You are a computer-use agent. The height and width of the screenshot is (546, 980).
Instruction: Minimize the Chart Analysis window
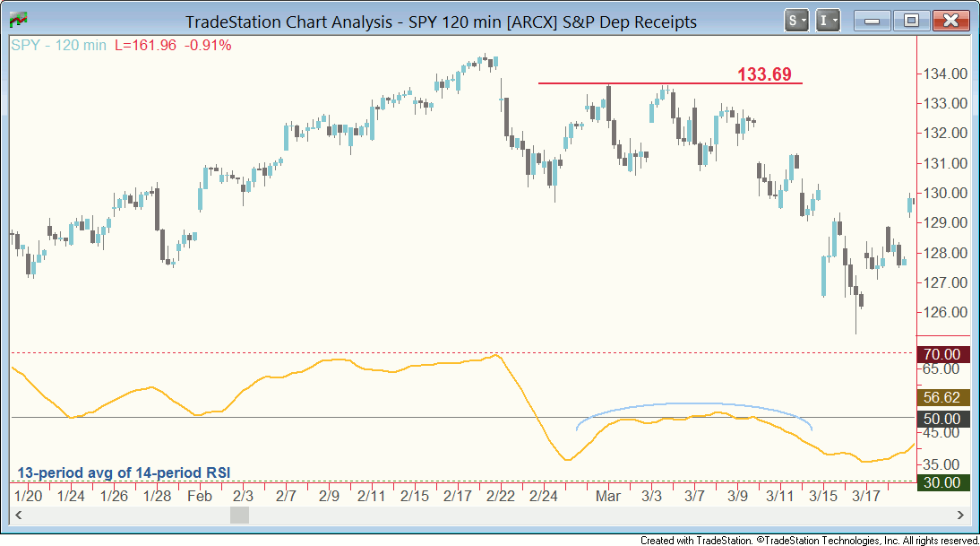(x=872, y=20)
